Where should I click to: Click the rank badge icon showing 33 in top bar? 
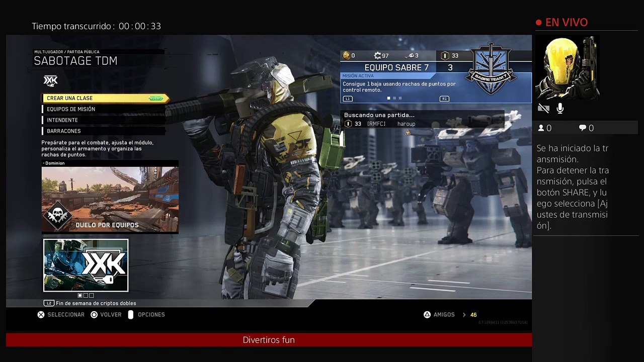click(x=445, y=55)
